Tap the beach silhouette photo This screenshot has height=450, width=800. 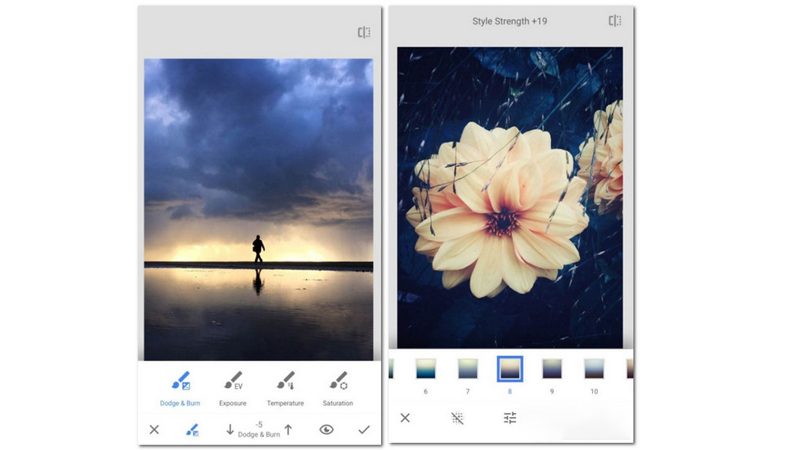coord(258,209)
